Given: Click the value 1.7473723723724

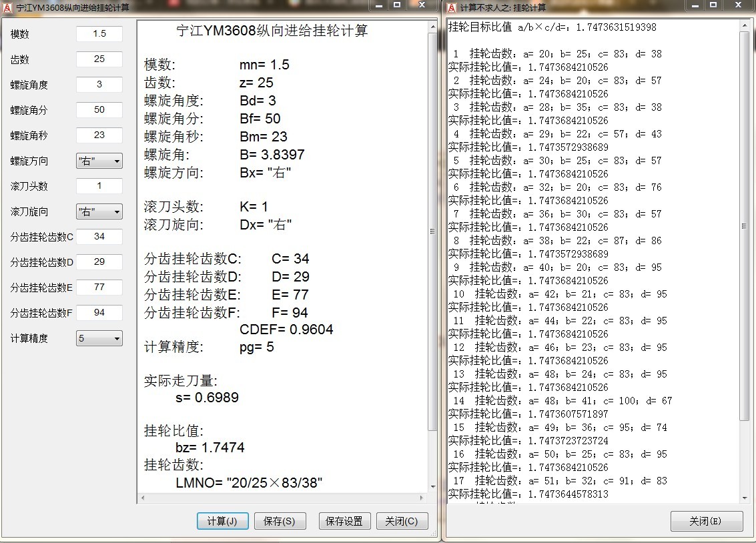Looking at the screenshot, I should 568,441.
